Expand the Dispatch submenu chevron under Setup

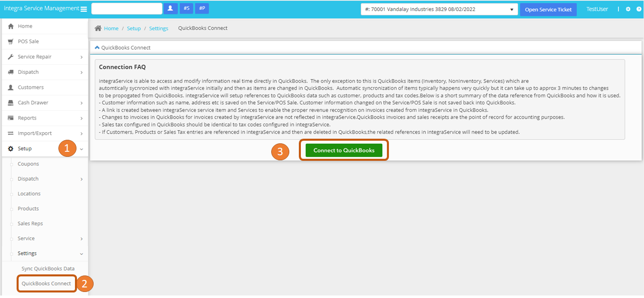82,179
